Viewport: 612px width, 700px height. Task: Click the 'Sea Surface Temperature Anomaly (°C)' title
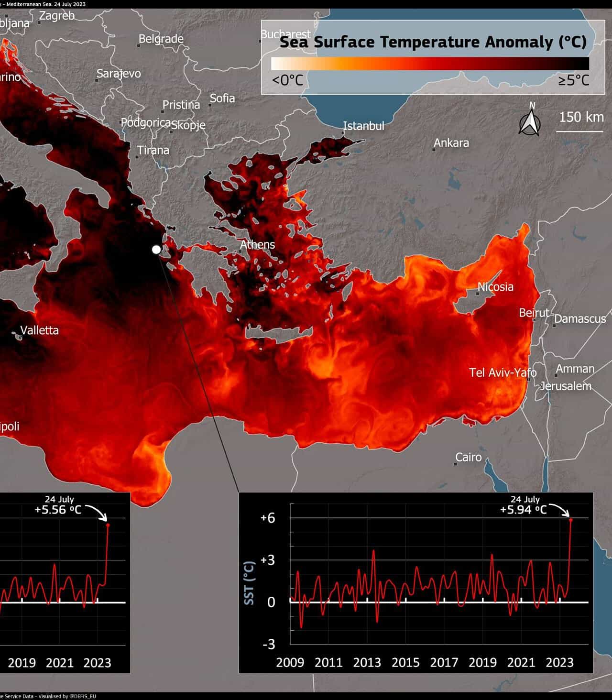point(433,42)
